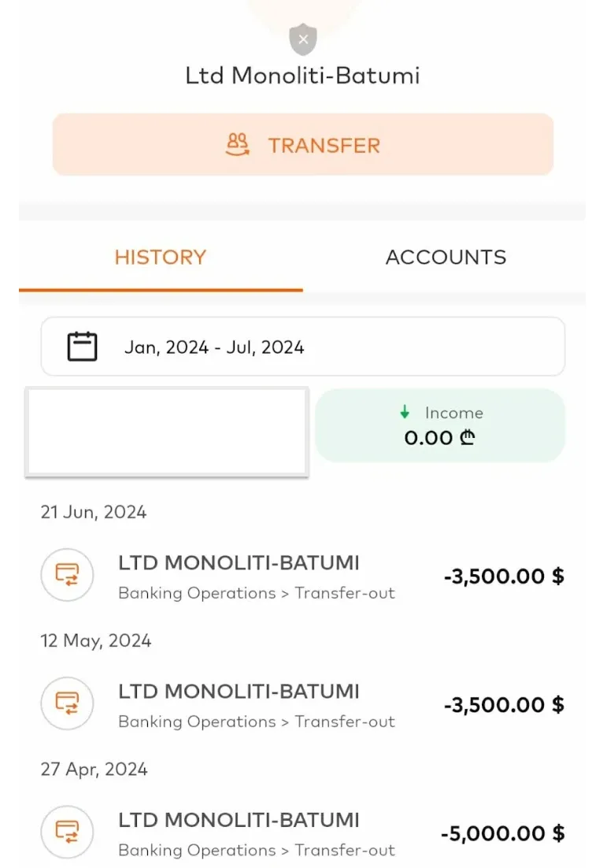Switch to the HISTORY tab
Viewport: 592px width, 868px height.
(x=161, y=258)
